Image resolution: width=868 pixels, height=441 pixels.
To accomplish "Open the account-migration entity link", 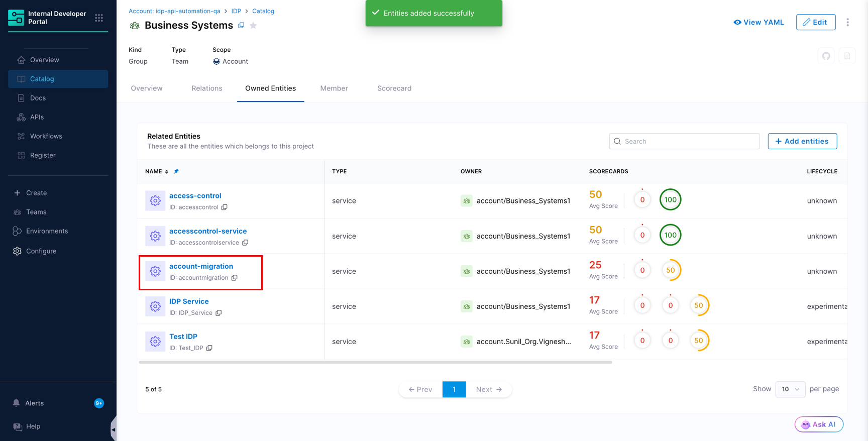I will point(201,266).
